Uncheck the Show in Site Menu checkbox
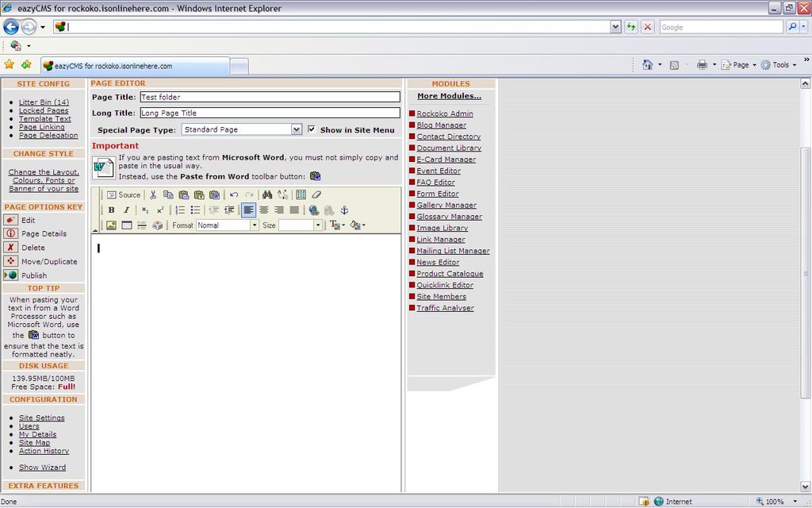812x508 pixels. point(312,129)
